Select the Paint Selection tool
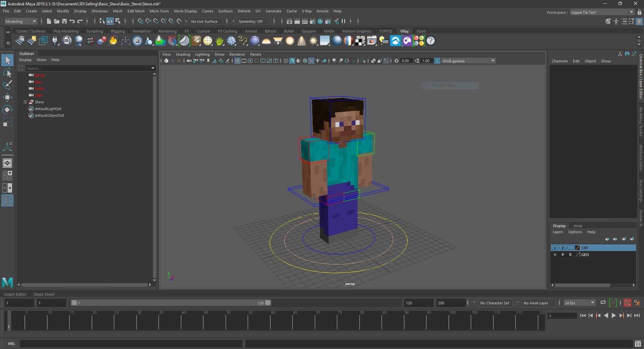Image resolution: width=644 pixels, height=349 pixels. coord(7,85)
